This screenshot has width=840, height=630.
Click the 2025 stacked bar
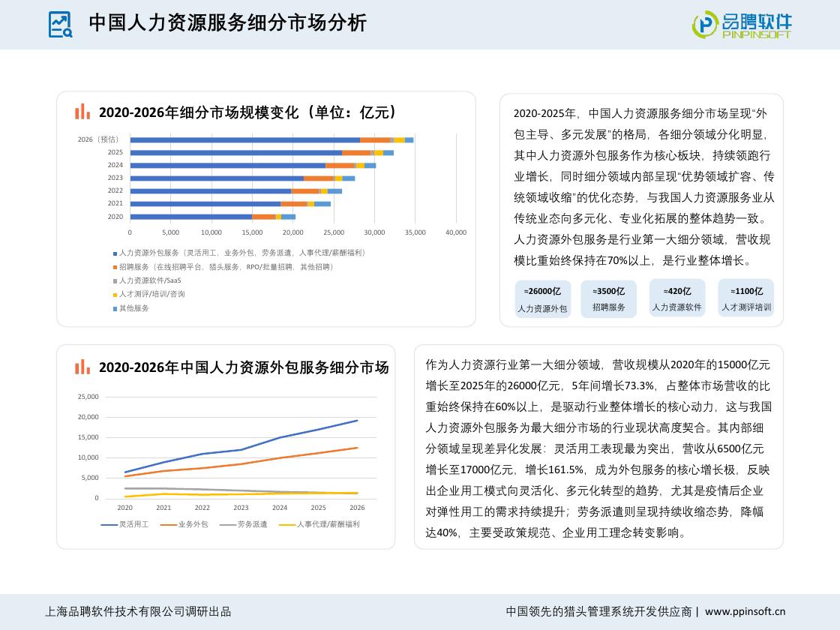point(262,153)
